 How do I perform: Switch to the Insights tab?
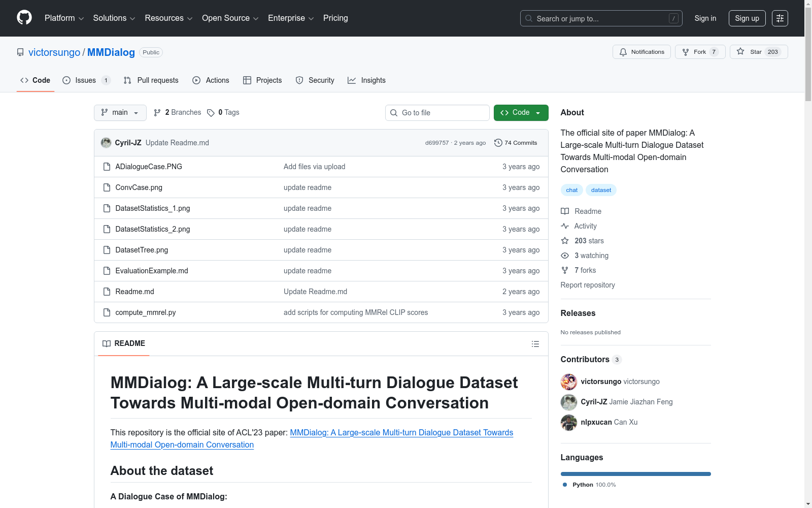pyautogui.click(x=366, y=80)
